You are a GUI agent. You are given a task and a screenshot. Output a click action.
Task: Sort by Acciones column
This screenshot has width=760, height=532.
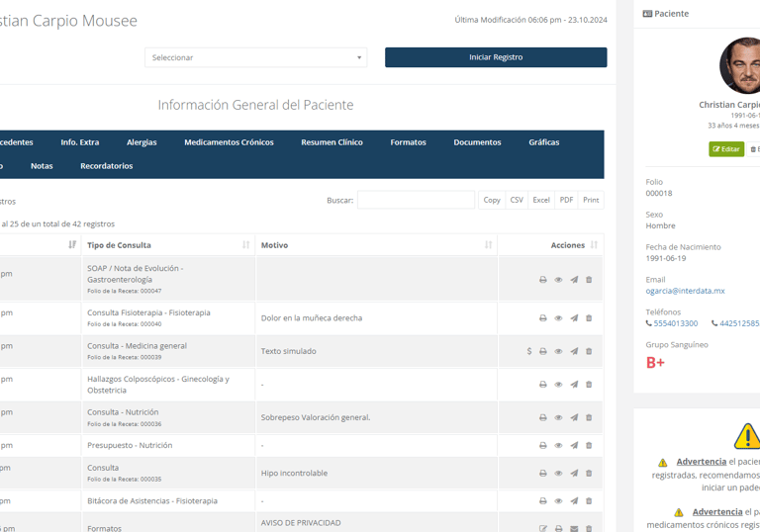pos(550,245)
